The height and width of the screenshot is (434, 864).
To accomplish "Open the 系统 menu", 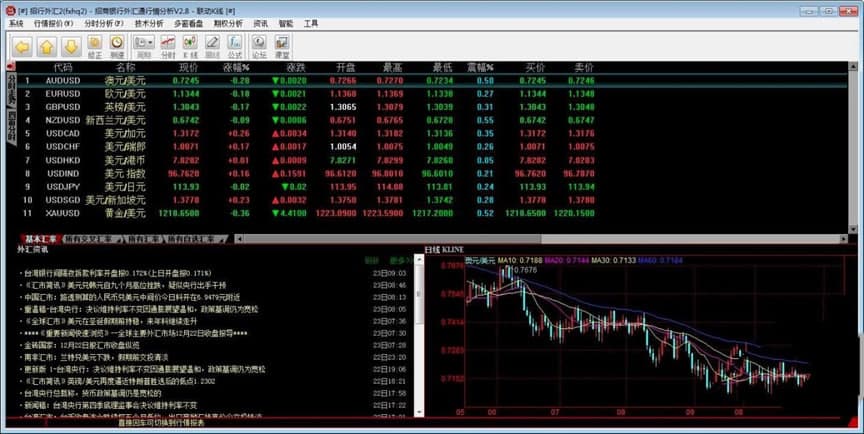I will click(16, 24).
